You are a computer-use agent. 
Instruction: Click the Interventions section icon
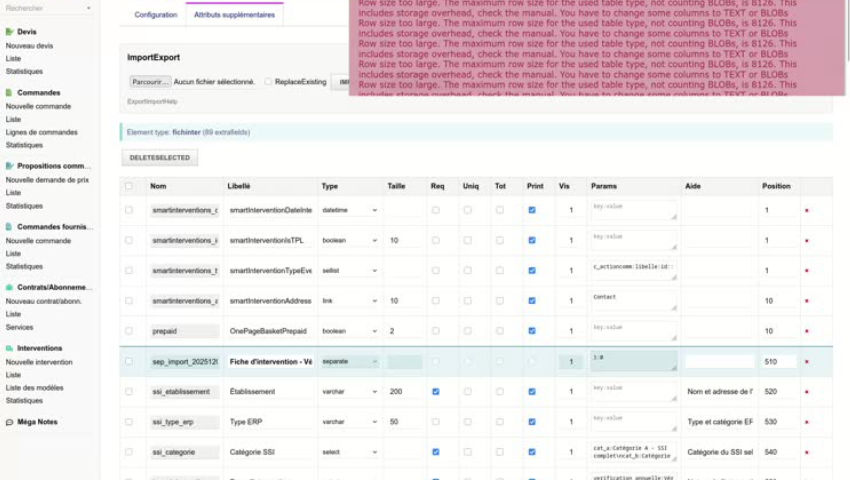point(10,348)
